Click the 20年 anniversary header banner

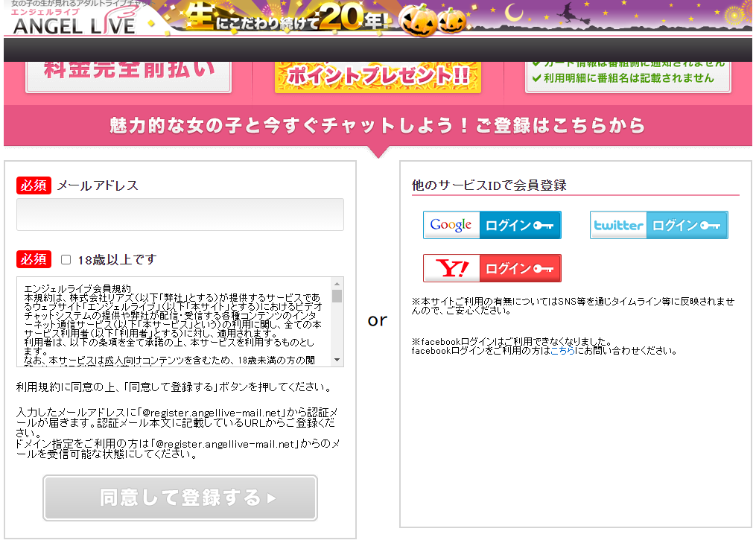pyautogui.click(x=290, y=19)
